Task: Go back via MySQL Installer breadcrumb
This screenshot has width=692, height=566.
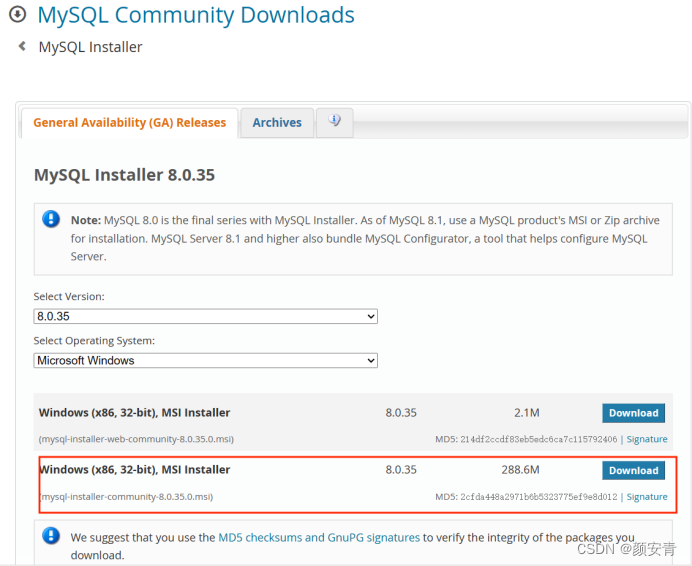Action: click(90, 47)
